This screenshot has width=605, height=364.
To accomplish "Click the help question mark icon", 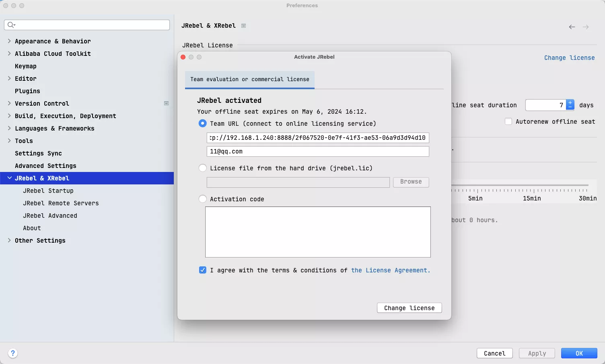I will tap(13, 353).
